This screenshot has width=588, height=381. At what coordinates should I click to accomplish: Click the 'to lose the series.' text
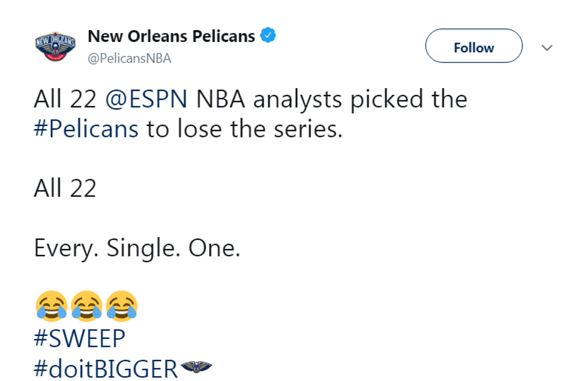pyautogui.click(x=244, y=129)
